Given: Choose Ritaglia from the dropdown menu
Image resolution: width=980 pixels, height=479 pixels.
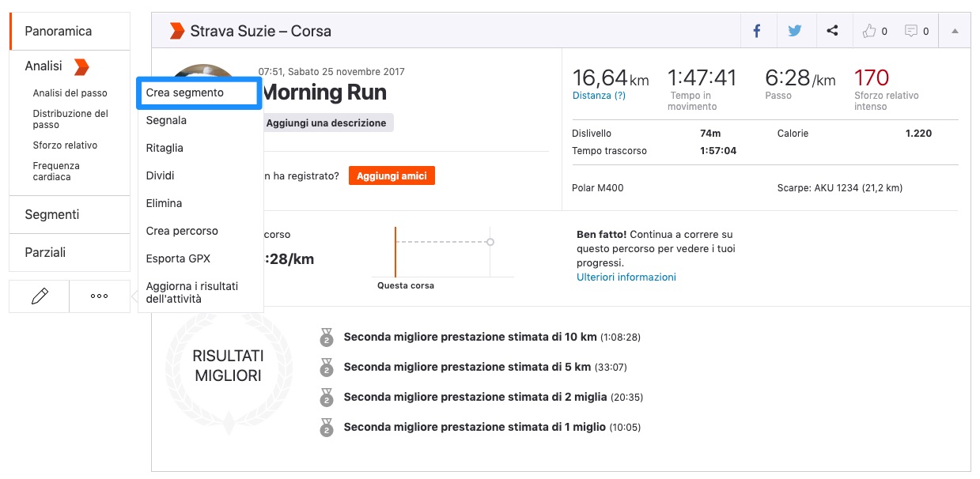Looking at the screenshot, I should (165, 148).
